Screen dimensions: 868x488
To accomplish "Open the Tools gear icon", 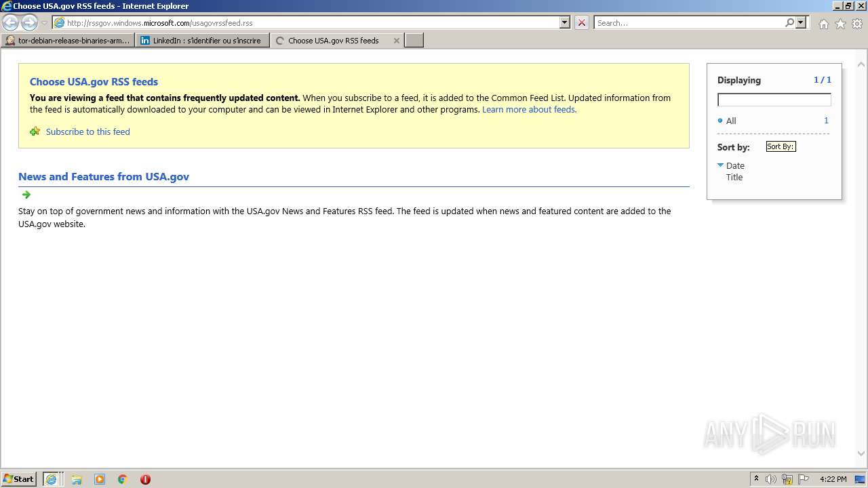I will (857, 24).
